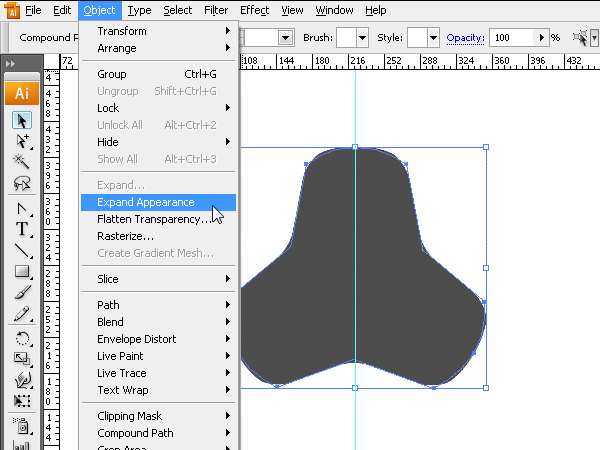
Task: Select the Scale tool
Action: [22, 359]
